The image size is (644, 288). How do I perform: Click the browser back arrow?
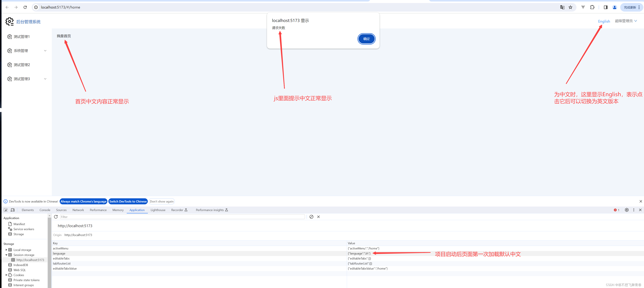point(7,7)
